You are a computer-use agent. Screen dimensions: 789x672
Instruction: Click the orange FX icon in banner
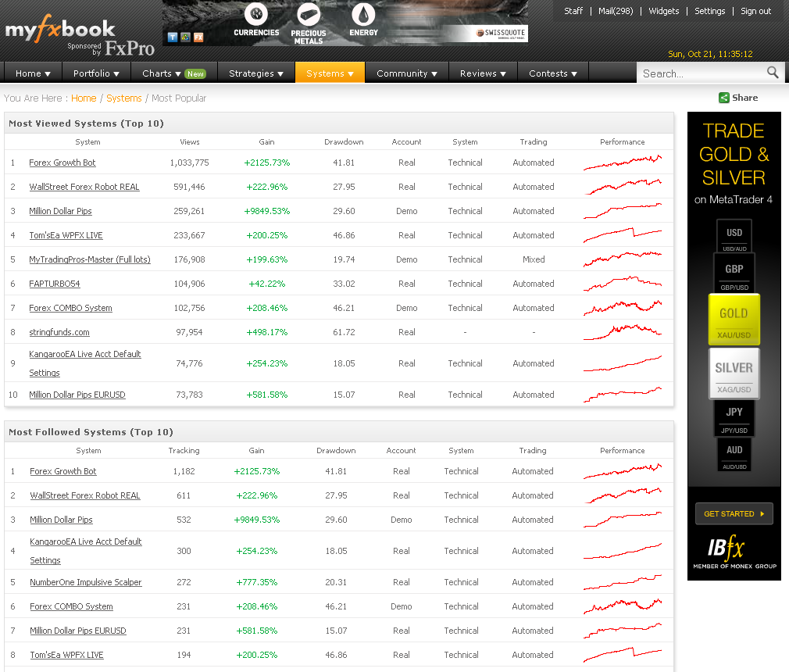click(198, 37)
